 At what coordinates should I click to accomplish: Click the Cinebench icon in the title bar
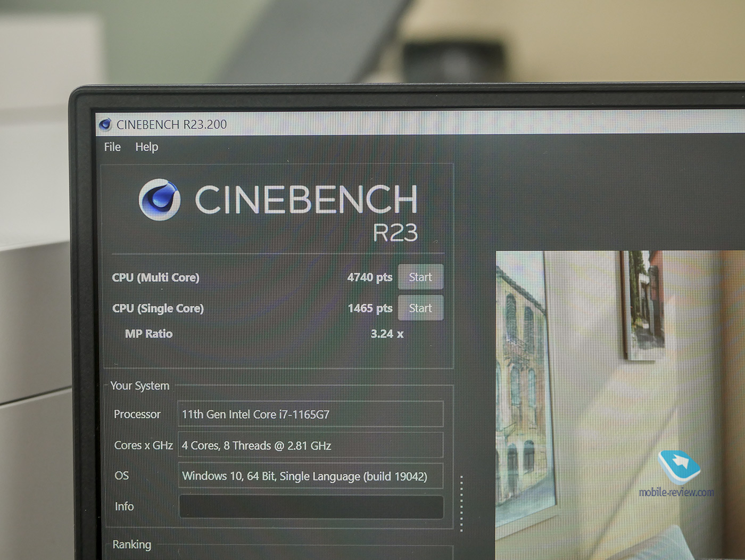tap(105, 125)
